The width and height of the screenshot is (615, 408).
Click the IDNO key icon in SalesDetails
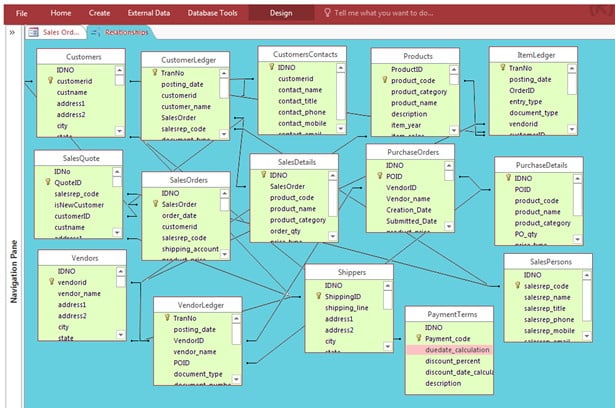click(x=264, y=174)
